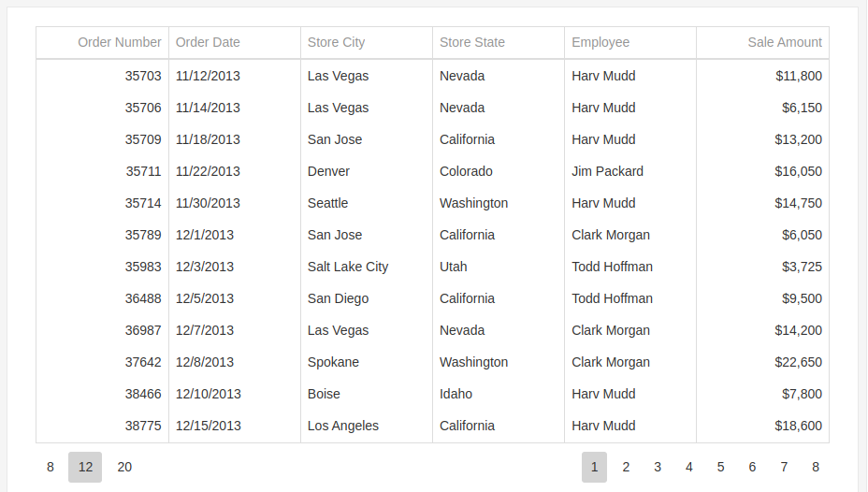Screen dimensions: 868x492
Task: Select the 12 rows page size
Action: (85, 467)
